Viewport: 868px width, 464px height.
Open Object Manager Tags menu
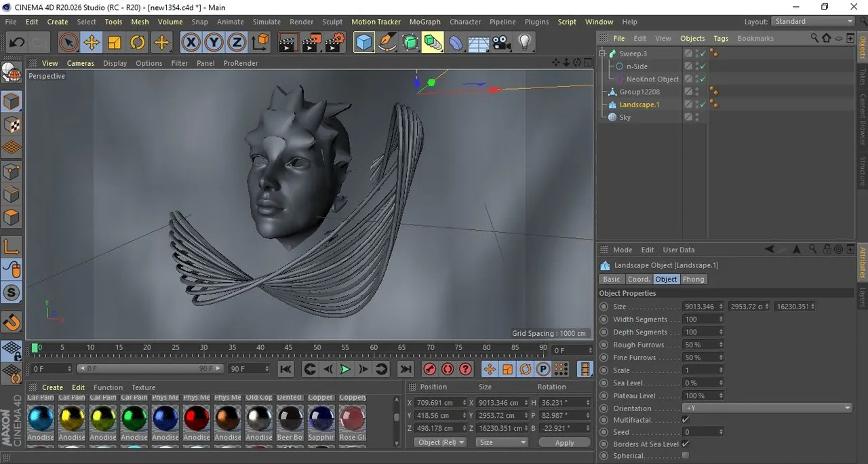(721, 39)
